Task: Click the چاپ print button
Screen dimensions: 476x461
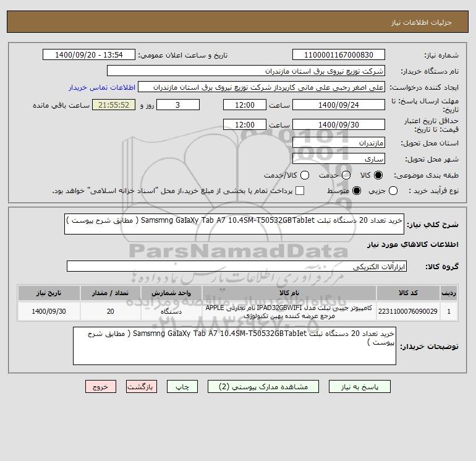Action: pyautogui.click(x=182, y=387)
